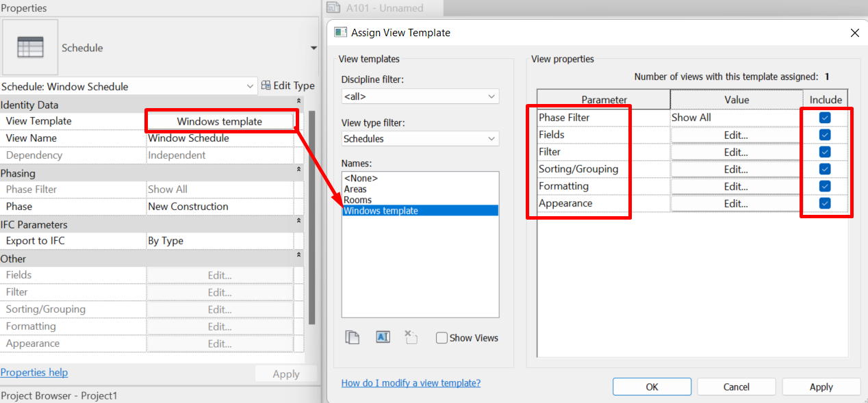The image size is (868, 403).
Task: Select Areas in the Names list
Action: [355, 189]
